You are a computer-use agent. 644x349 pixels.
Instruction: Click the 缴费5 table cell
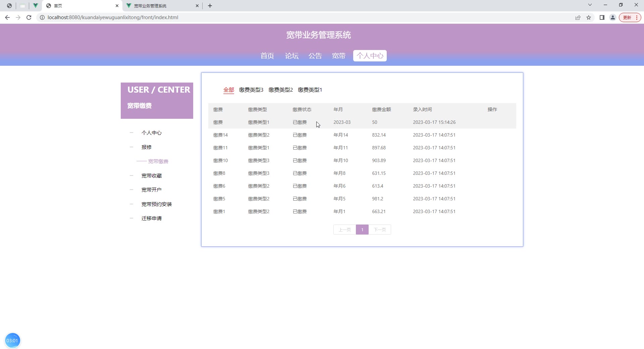(x=219, y=199)
